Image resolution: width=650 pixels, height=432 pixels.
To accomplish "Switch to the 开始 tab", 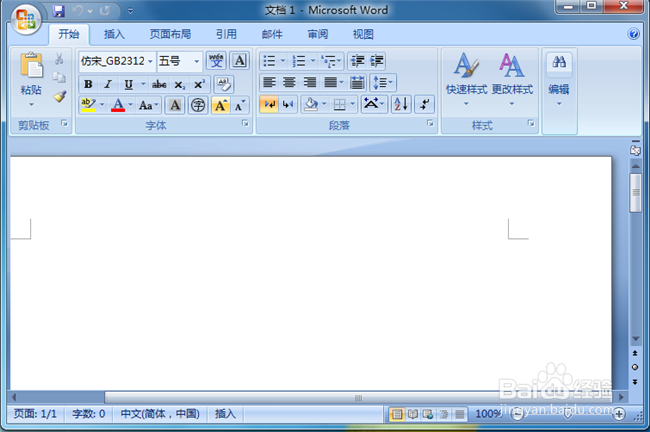I will point(69,34).
